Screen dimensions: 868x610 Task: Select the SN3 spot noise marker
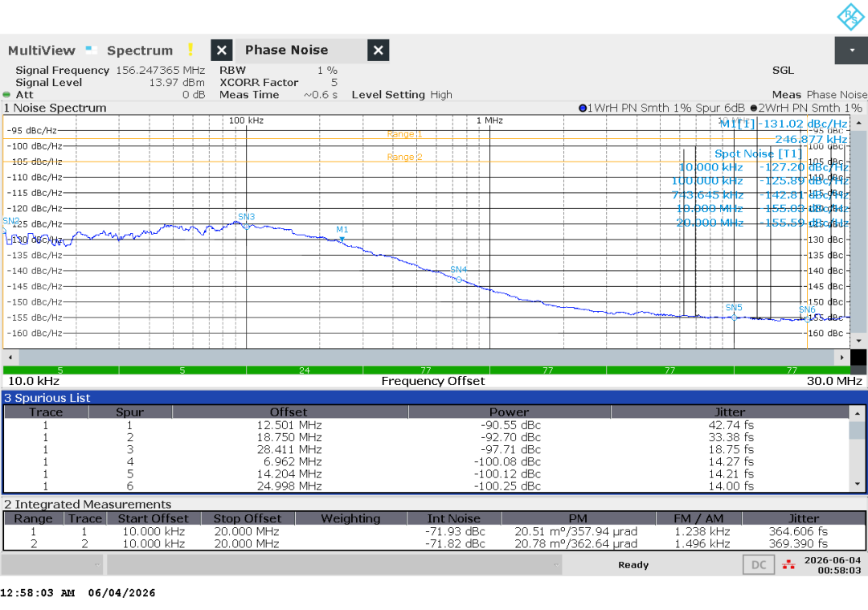click(247, 226)
